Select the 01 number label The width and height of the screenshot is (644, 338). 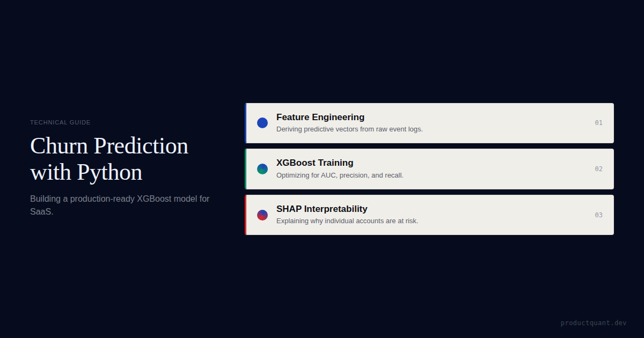598,123
